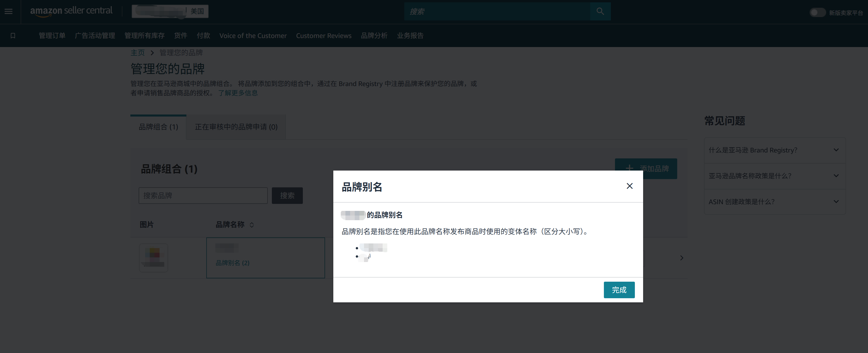Open the hamburger main menu icon

[9, 11]
